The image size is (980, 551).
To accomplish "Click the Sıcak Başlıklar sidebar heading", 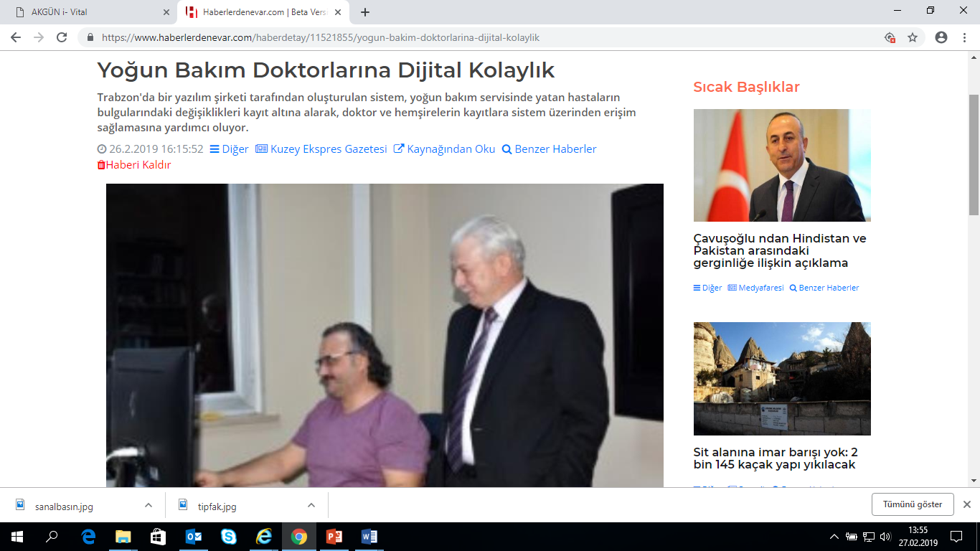I will click(x=746, y=88).
